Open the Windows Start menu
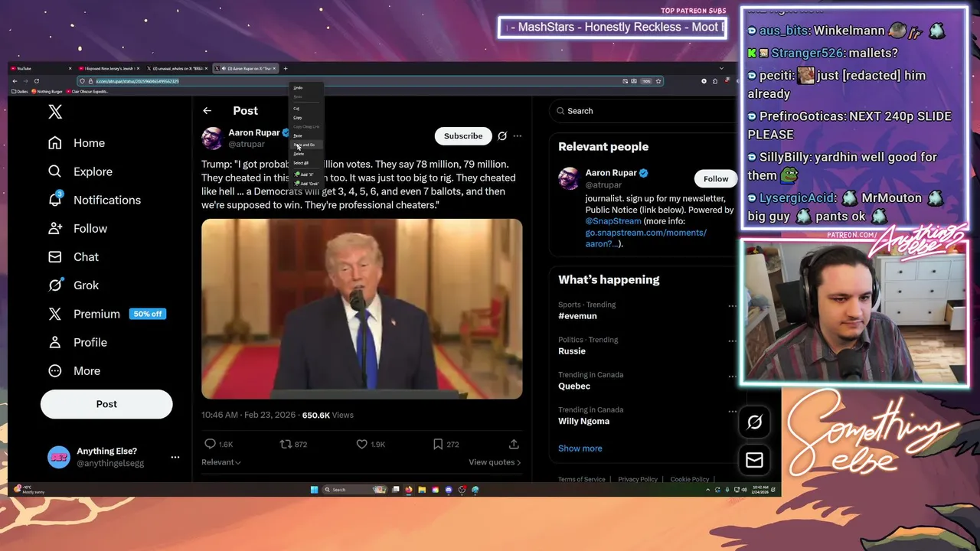This screenshot has height=551, width=980. pyautogui.click(x=314, y=490)
